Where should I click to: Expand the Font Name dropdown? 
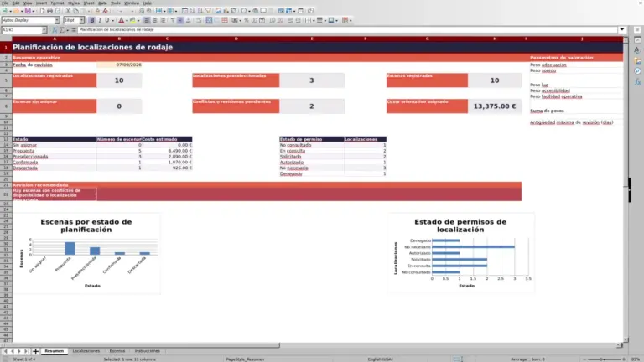pyautogui.click(x=57, y=20)
